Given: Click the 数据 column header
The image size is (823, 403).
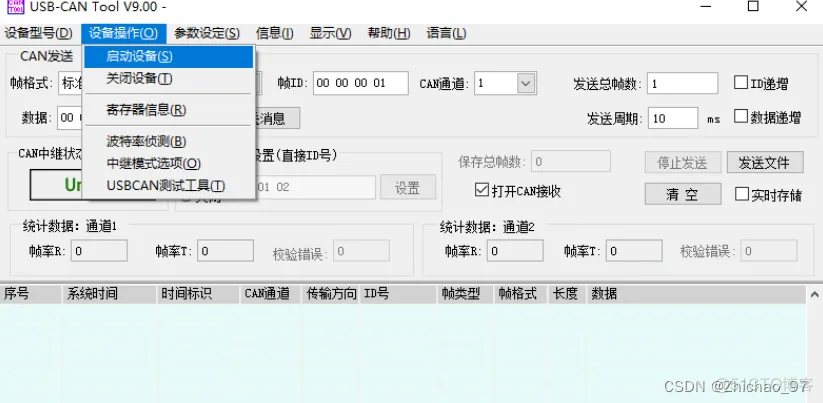Looking at the screenshot, I should click(x=697, y=294).
